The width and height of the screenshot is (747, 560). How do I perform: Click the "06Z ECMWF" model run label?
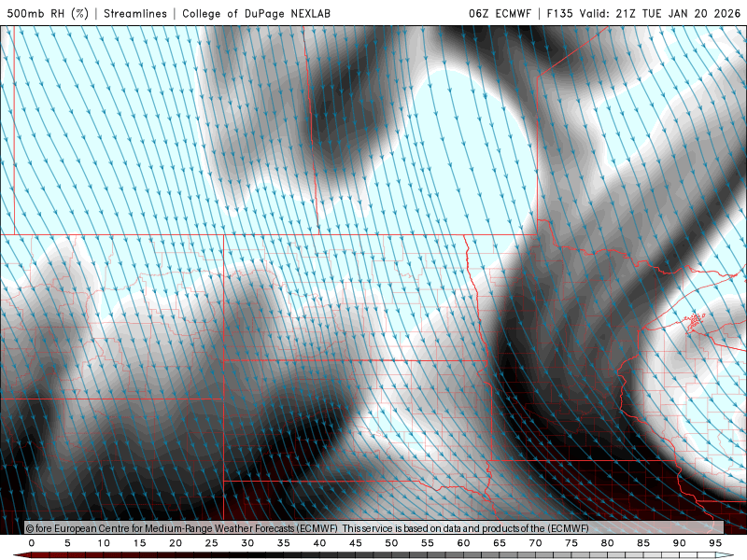(x=500, y=13)
